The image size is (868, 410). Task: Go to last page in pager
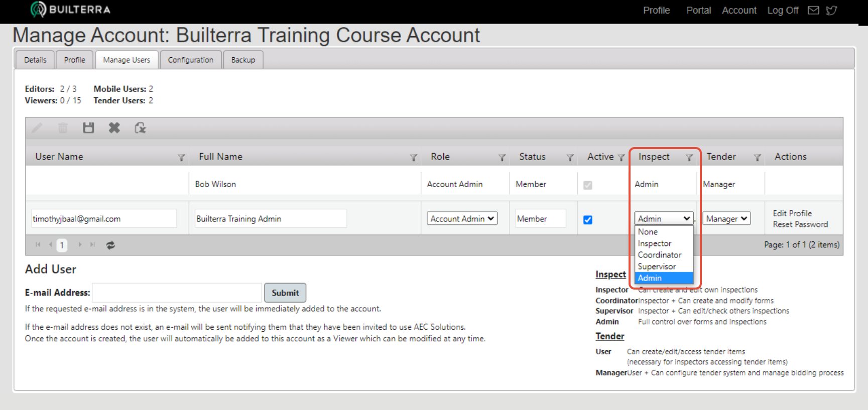(92, 245)
